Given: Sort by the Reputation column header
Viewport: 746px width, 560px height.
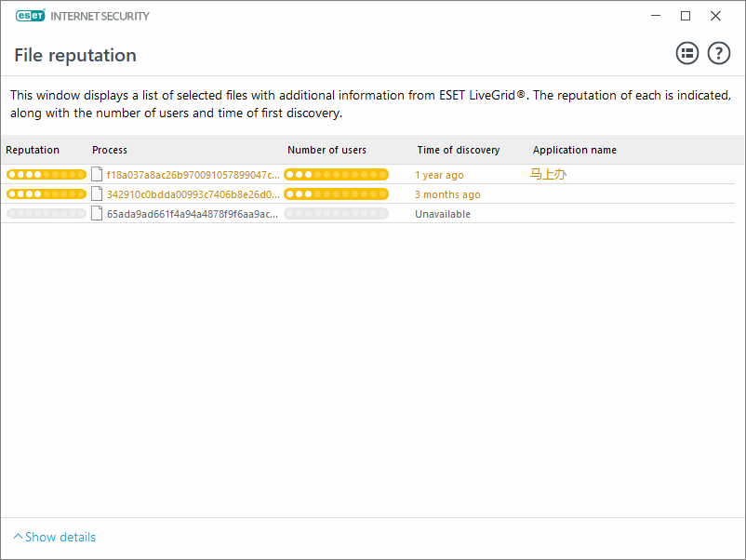Looking at the screenshot, I should (33, 150).
